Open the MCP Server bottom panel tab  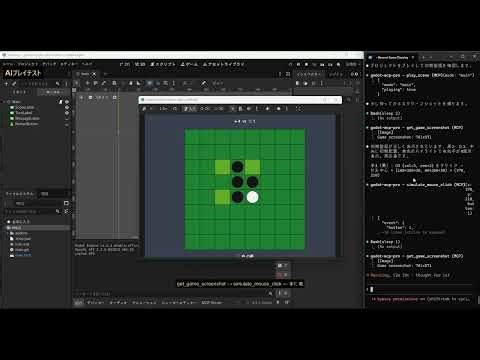coord(212,303)
